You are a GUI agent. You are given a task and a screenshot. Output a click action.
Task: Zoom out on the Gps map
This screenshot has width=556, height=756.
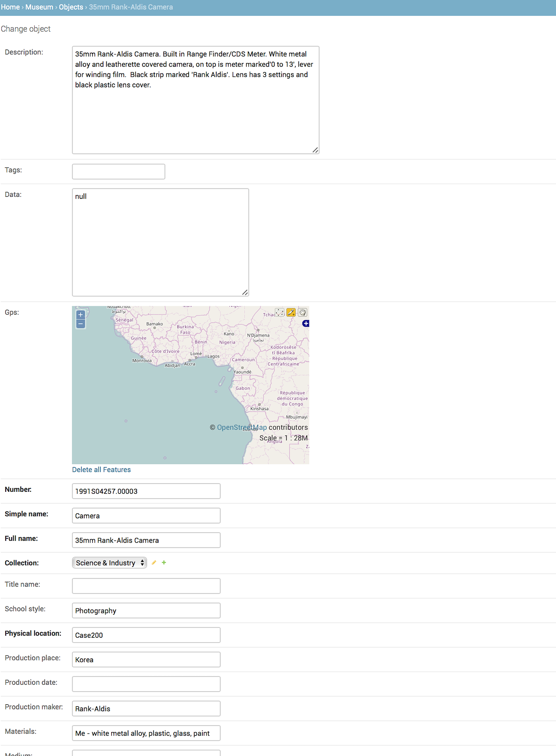click(80, 324)
